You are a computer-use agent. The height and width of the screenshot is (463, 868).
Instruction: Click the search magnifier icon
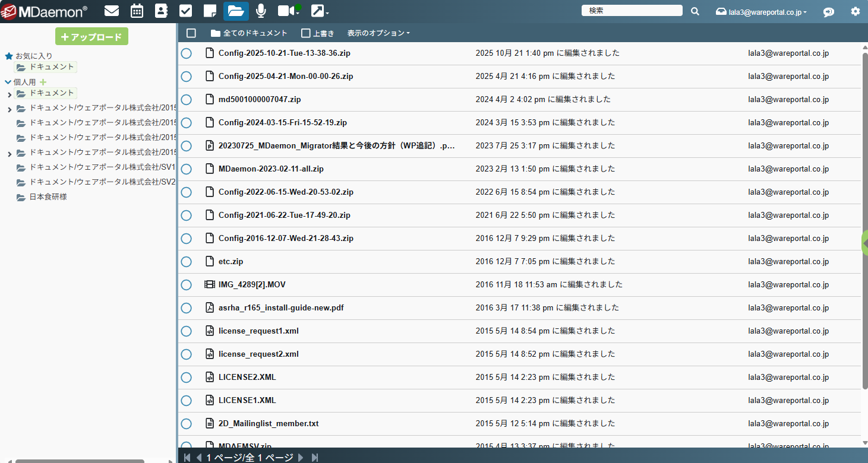click(x=695, y=11)
